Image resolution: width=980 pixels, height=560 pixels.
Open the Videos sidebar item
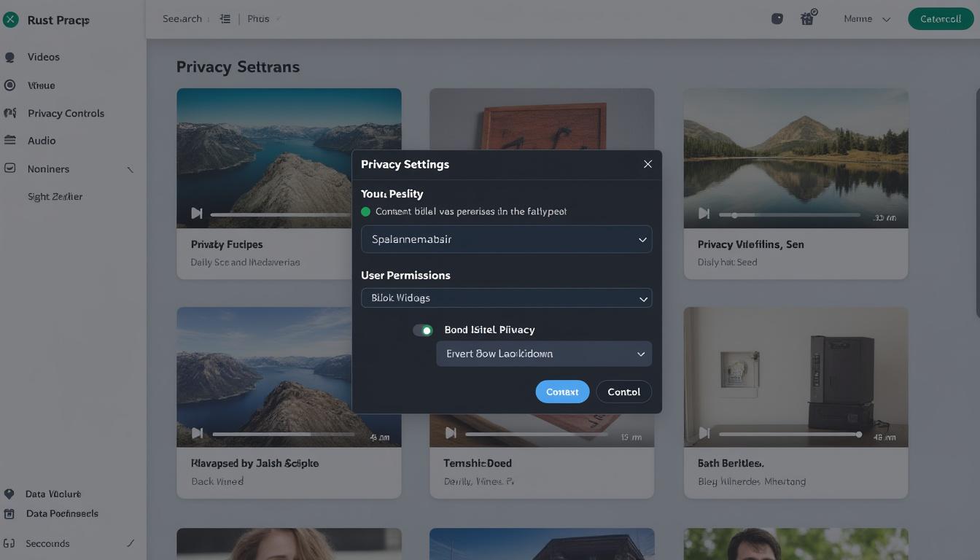click(x=44, y=57)
